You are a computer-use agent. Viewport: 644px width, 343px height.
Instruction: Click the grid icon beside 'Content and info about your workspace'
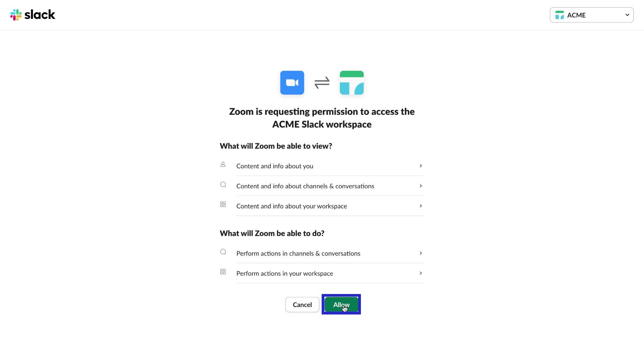223,204
